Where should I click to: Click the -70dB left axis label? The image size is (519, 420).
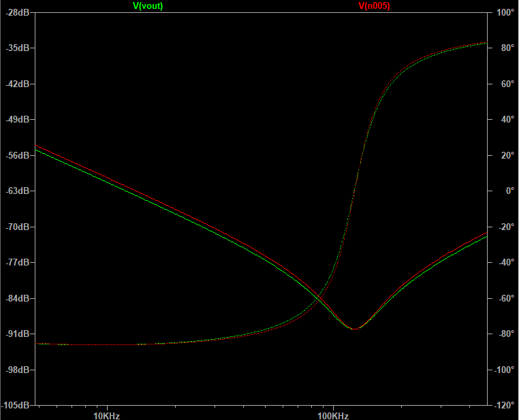pyautogui.click(x=18, y=227)
